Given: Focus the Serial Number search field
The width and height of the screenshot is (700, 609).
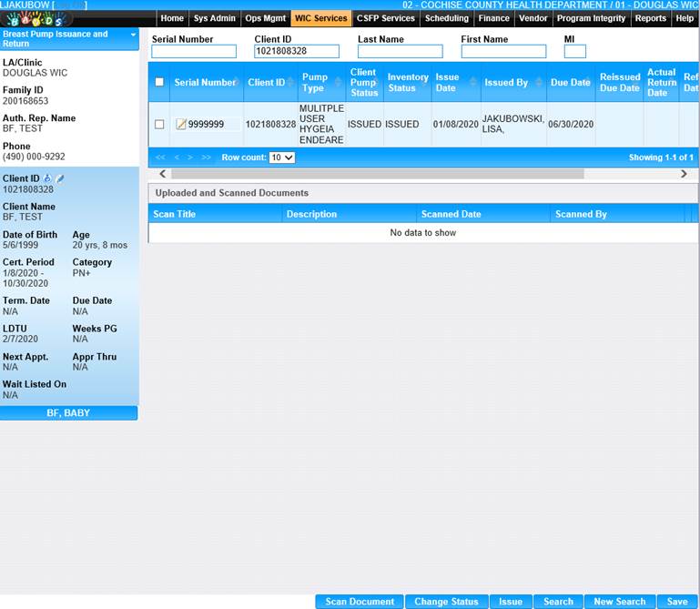Looking at the screenshot, I should coord(194,51).
